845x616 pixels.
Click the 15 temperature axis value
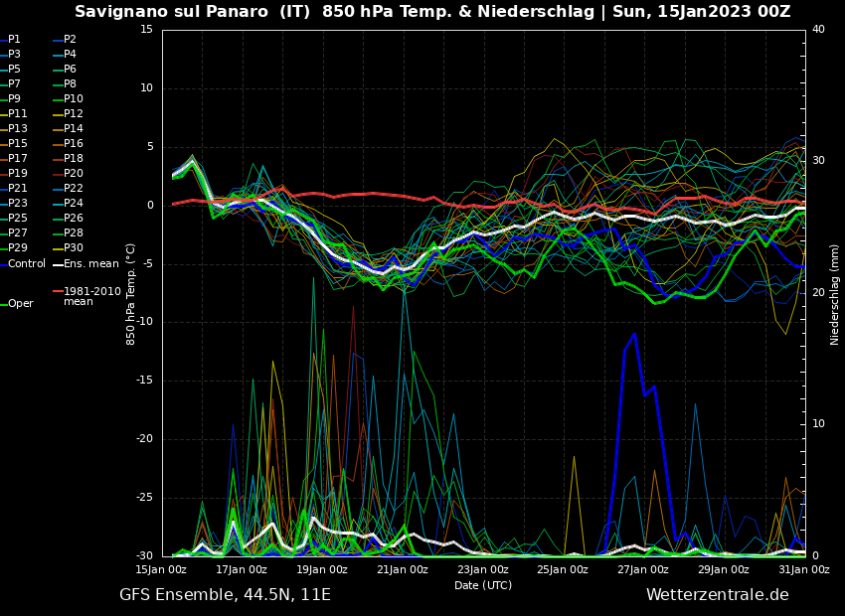(x=146, y=29)
